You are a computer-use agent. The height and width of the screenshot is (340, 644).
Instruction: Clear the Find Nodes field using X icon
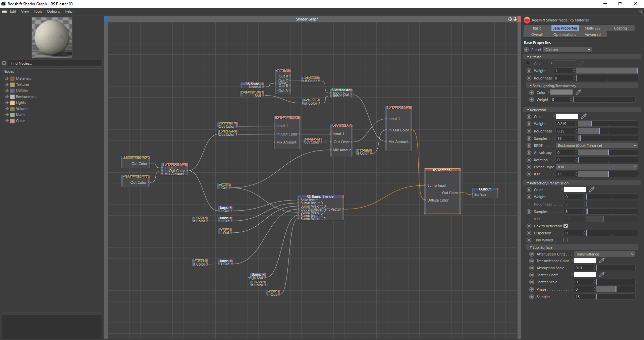[4, 63]
